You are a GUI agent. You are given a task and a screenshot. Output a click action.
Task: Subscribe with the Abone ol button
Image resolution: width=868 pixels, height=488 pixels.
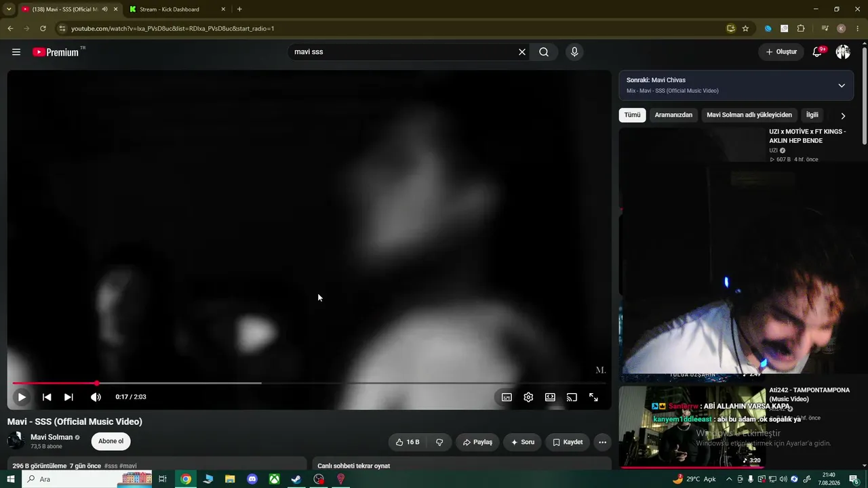click(111, 441)
